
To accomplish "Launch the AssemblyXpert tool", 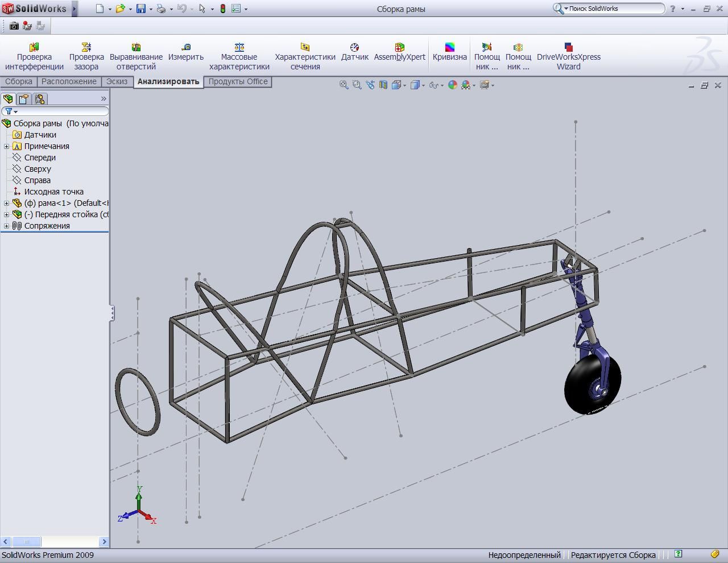I will (x=399, y=56).
